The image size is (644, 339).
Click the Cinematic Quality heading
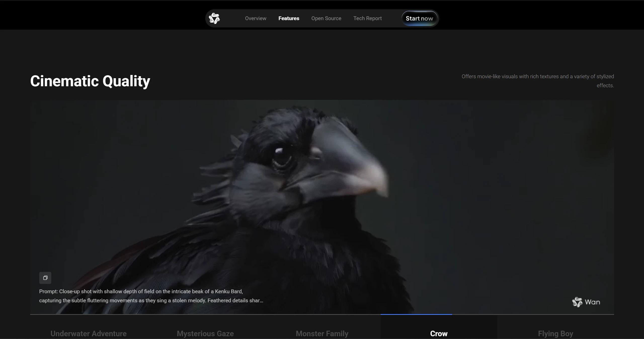click(x=90, y=81)
